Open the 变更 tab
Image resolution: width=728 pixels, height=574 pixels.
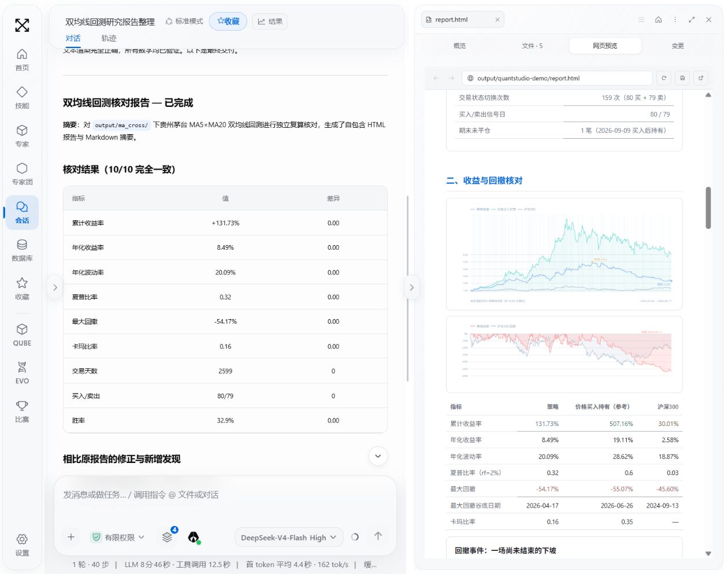coord(678,46)
